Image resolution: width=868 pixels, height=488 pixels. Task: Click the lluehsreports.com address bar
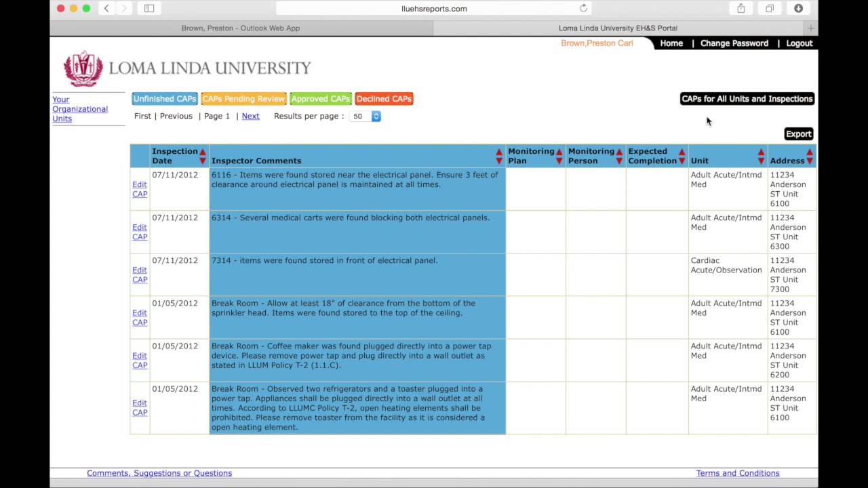434,8
